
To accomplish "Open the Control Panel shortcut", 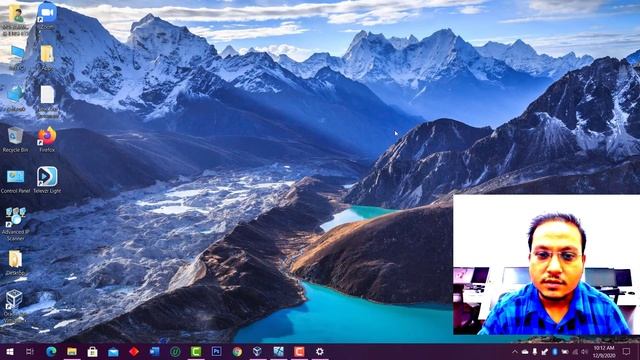I will pyautogui.click(x=16, y=181).
